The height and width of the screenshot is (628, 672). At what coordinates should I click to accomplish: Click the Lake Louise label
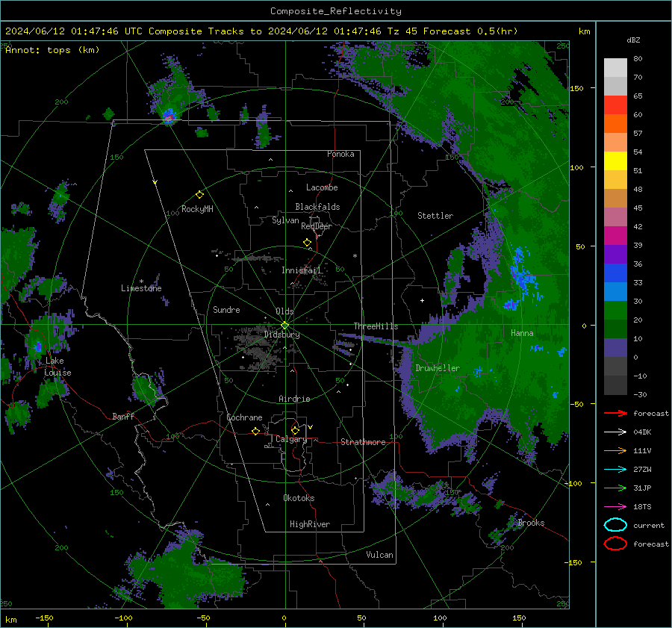point(57,367)
